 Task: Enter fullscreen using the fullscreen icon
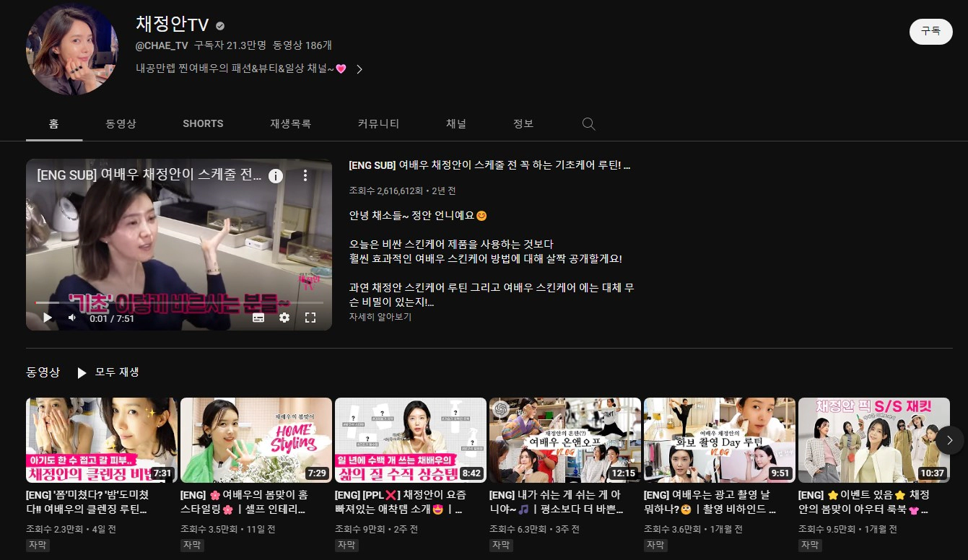pos(310,318)
